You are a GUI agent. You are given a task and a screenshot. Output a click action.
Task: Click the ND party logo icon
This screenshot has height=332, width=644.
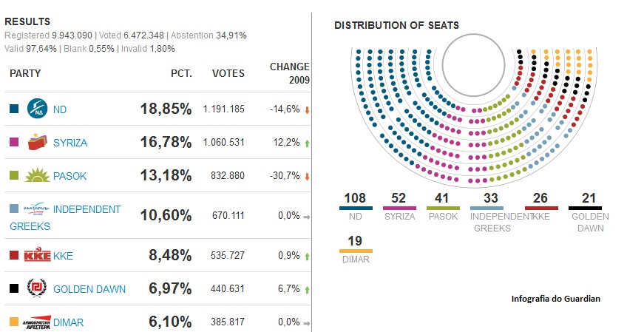point(37,109)
